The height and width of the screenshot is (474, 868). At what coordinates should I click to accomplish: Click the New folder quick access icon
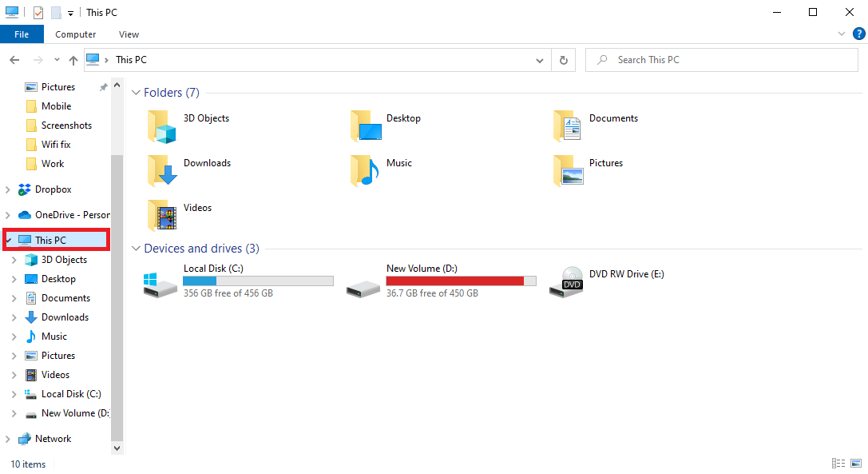click(56, 12)
